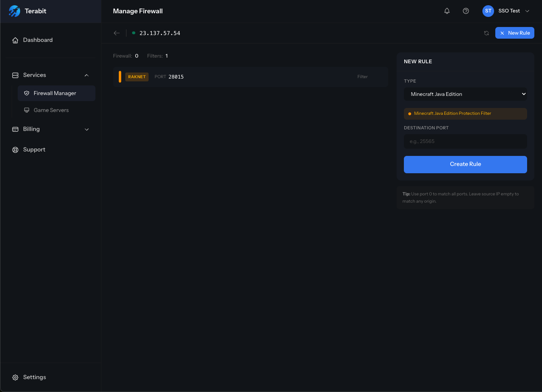Click the Dashboard home icon

coord(15,40)
